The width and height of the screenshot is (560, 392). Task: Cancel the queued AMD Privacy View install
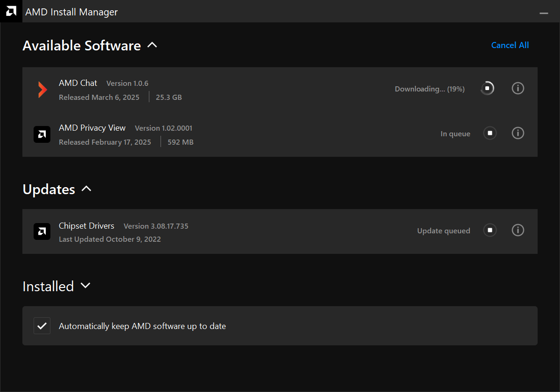(490, 133)
